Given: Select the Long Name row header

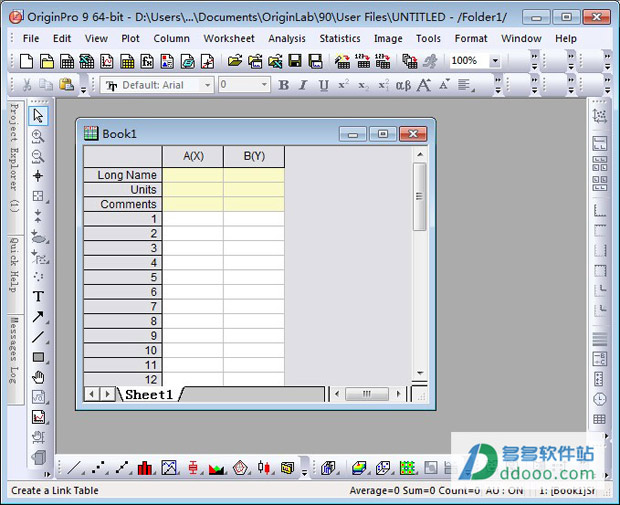Looking at the screenshot, I should click(123, 175).
